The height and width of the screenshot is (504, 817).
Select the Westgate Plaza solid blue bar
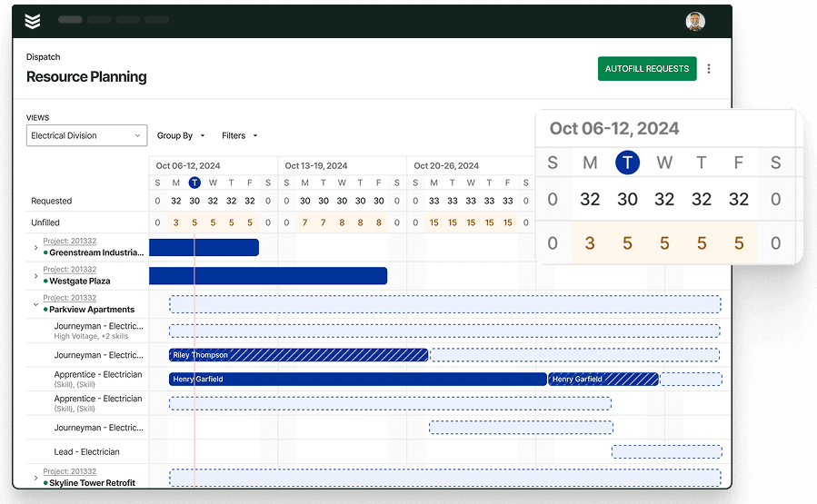(268, 276)
